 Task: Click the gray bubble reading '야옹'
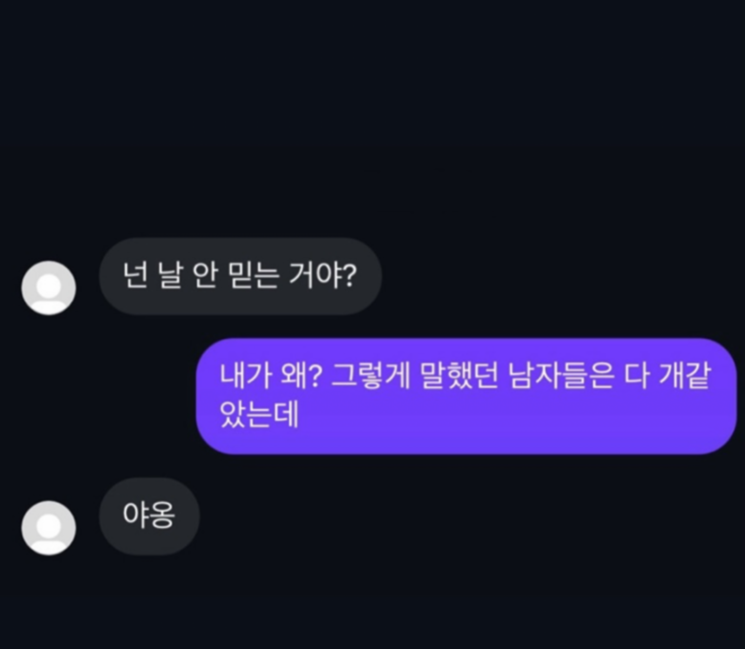pos(149,516)
